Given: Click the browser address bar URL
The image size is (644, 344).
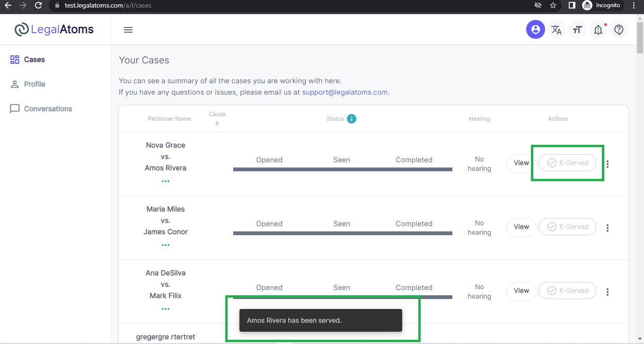Looking at the screenshot, I should (108, 6).
